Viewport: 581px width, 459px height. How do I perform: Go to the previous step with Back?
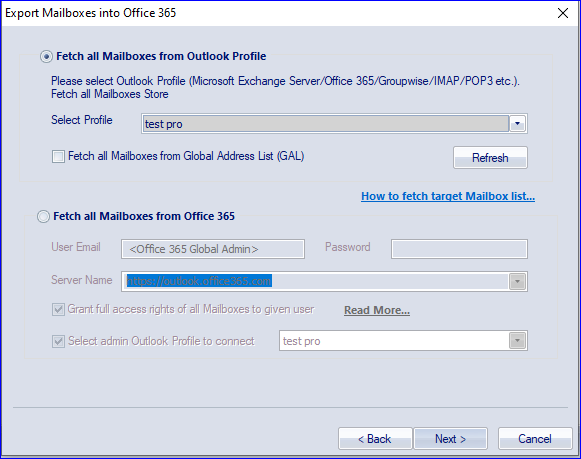(375, 439)
